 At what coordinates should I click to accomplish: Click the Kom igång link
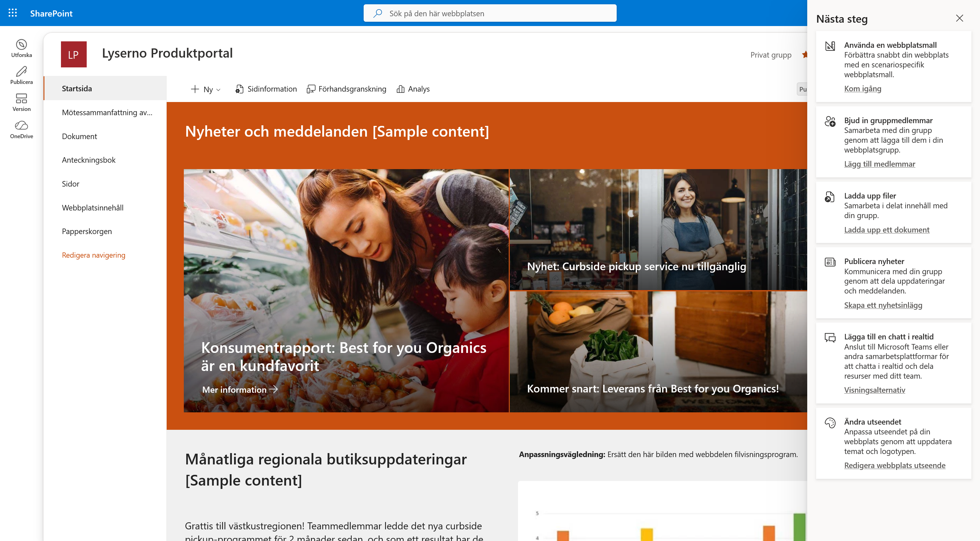pyautogui.click(x=862, y=88)
